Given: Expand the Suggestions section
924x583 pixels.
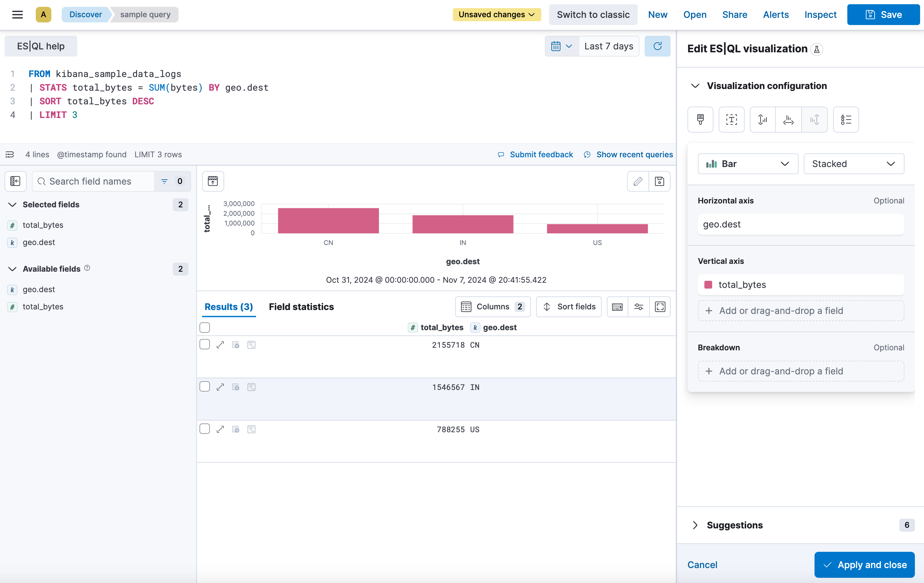Looking at the screenshot, I should [x=695, y=525].
